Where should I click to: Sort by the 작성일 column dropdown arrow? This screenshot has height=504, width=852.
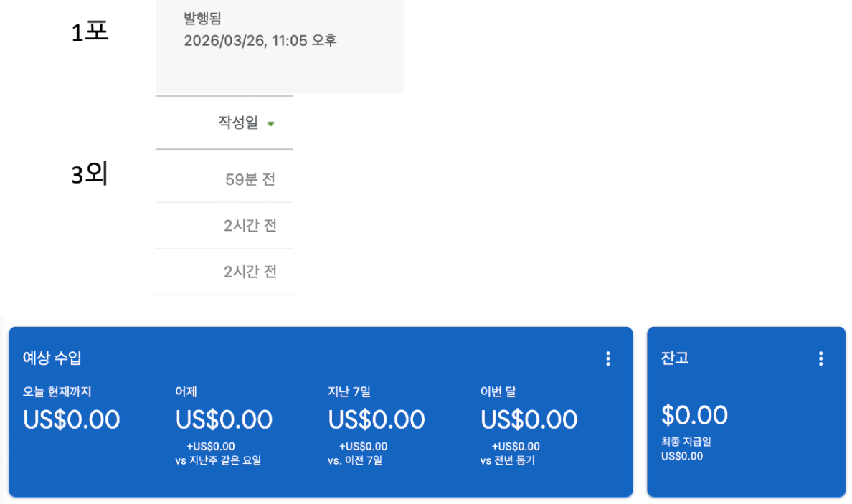(270, 124)
